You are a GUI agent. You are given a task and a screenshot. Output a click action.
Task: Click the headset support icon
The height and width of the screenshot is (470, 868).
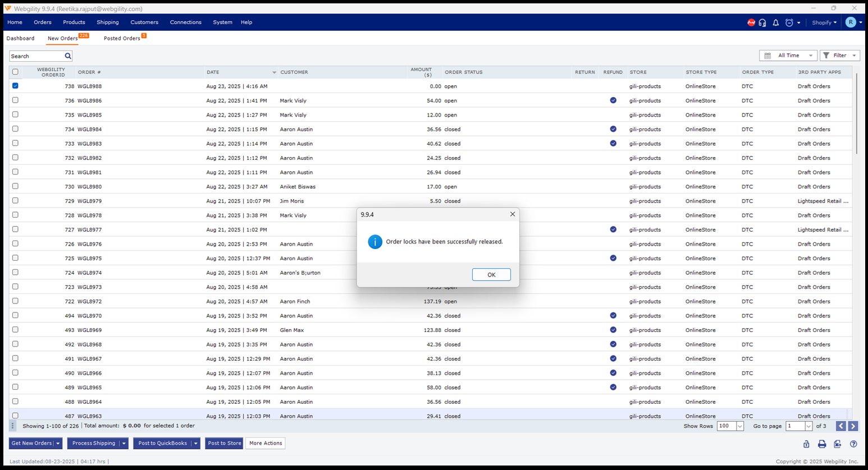point(762,22)
